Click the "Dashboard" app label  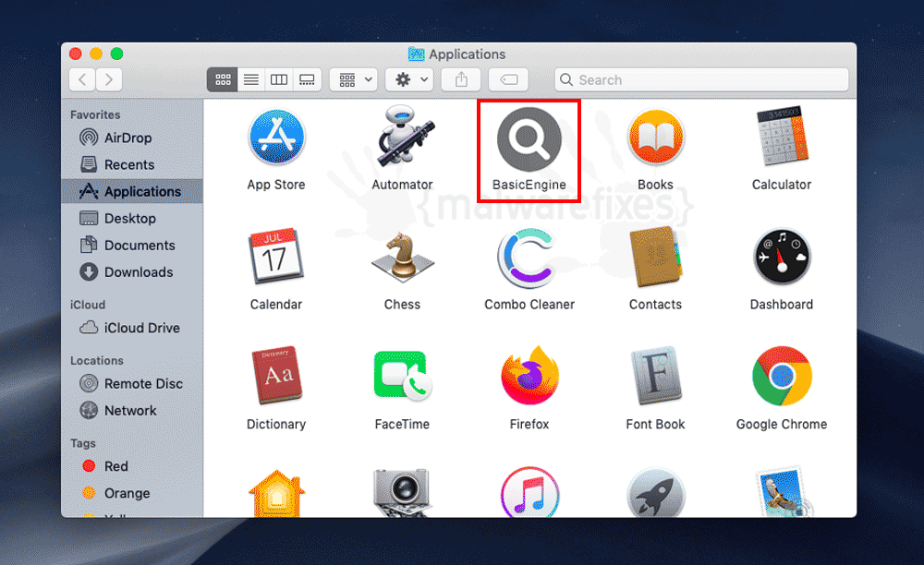pos(782,305)
